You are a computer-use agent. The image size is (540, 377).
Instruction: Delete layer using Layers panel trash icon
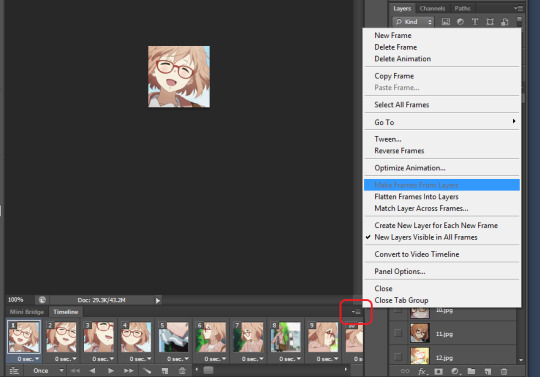click(x=504, y=371)
